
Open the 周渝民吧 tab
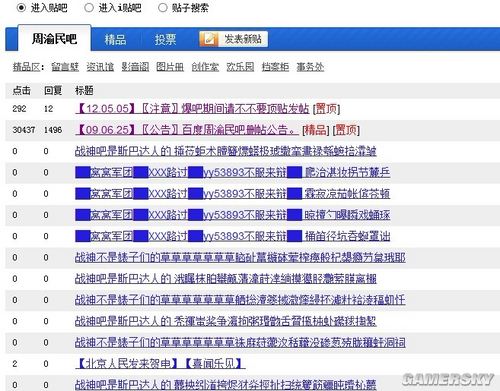coord(54,39)
